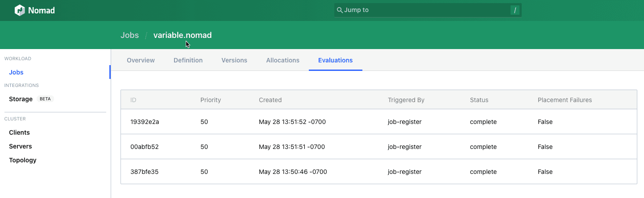Open the Topology page

(23, 160)
